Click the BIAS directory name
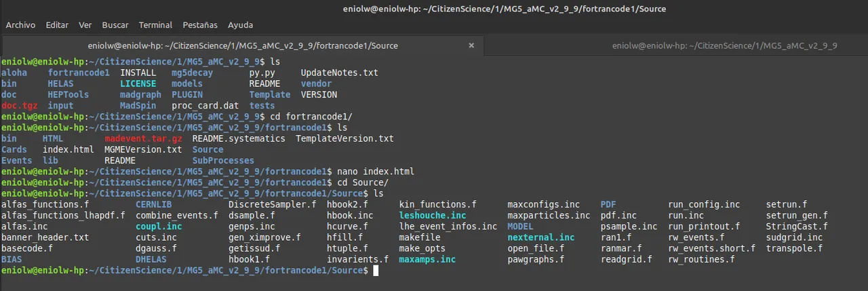The width and height of the screenshot is (868, 291). [x=12, y=259]
